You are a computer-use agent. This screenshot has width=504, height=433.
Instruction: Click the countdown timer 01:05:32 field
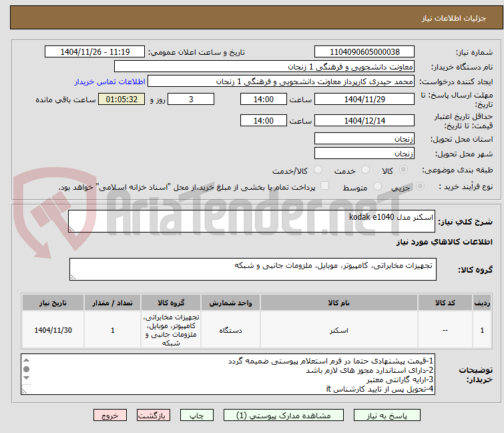(121, 99)
